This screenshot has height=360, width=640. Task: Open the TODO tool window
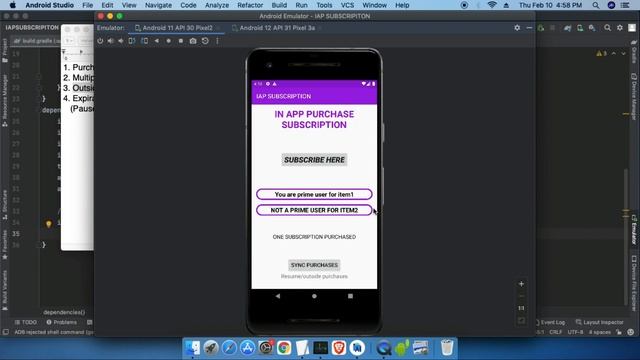coord(26,322)
